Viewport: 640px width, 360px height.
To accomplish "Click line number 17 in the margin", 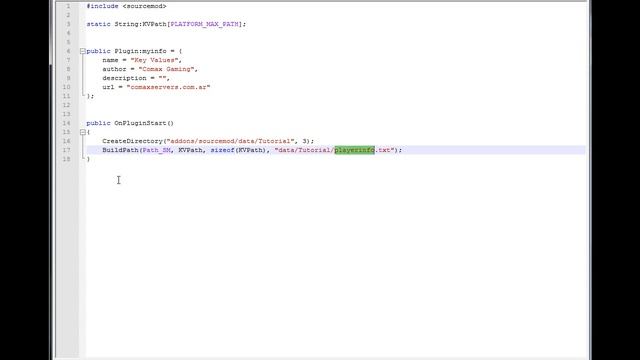I will click(67, 150).
